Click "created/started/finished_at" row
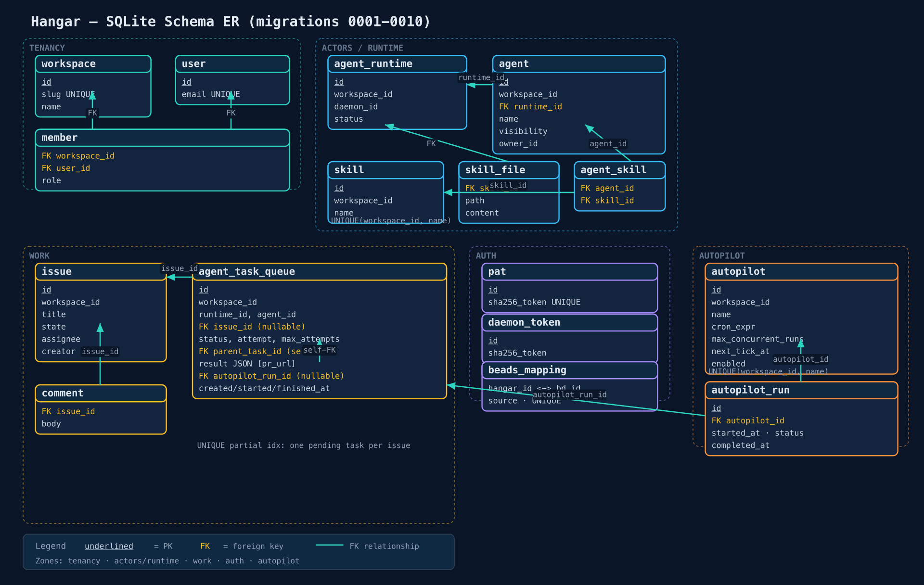 point(264,389)
